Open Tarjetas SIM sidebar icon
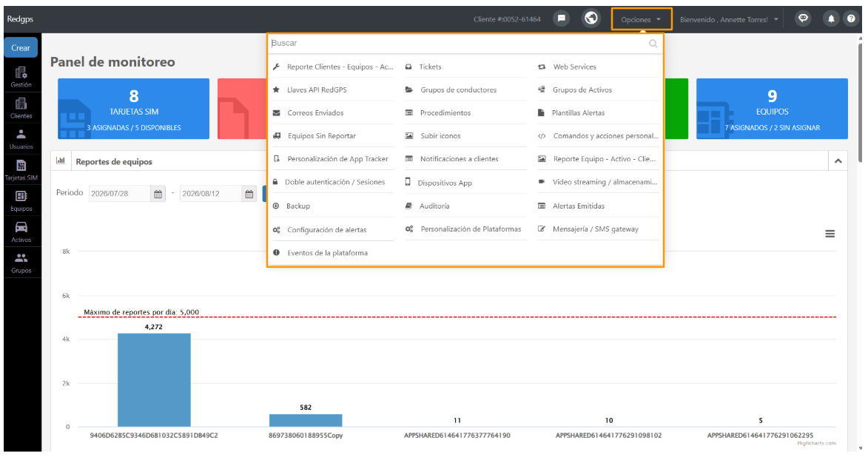The image size is (868, 460). (21, 170)
